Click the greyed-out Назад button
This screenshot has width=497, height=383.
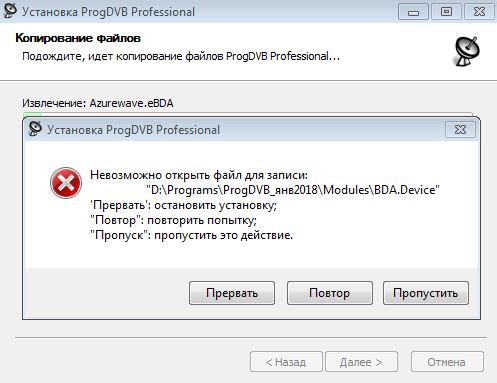point(286,362)
